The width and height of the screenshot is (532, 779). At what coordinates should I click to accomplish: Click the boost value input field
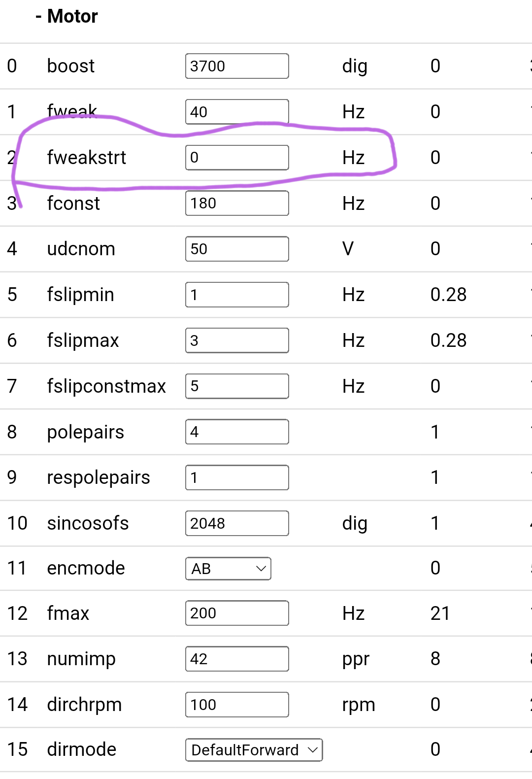(237, 66)
